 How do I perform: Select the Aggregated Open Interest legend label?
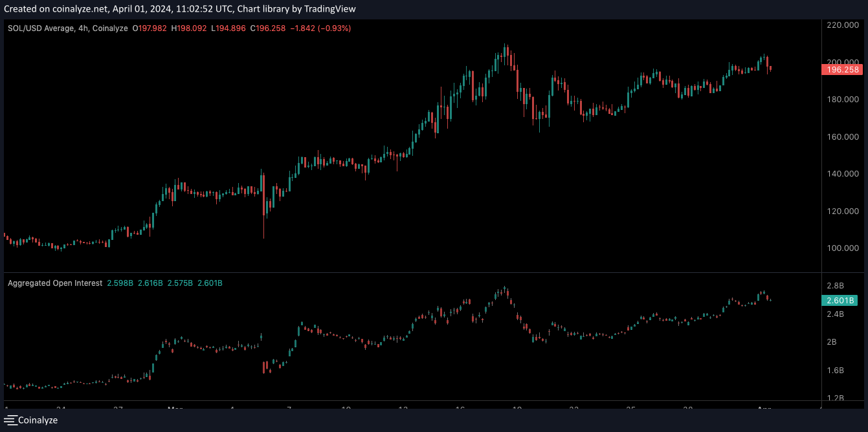point(55,283)
